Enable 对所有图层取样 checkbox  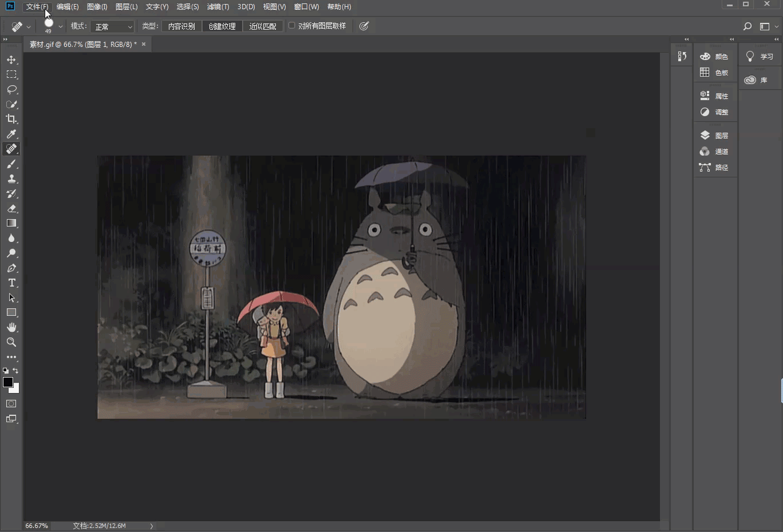[x=292, y=26]
